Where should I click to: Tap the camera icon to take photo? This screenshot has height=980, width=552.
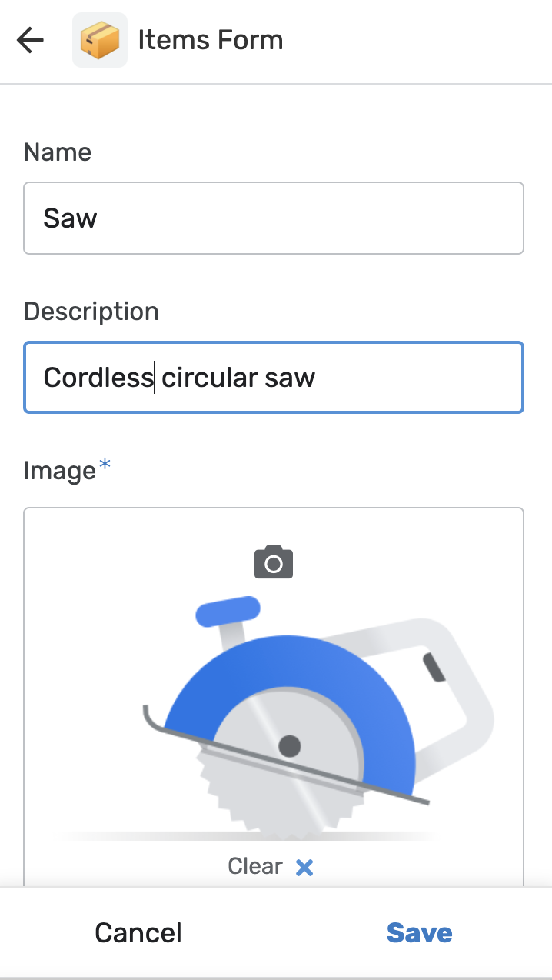click(274, 563)
